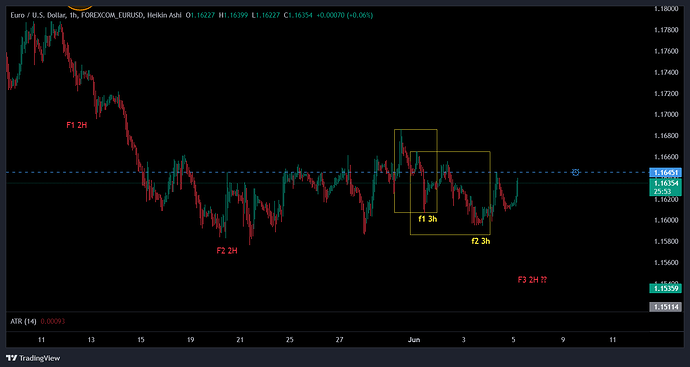The image size is (690, 367).
Task: Open the TradingView logo link
Action: pyautogui.click(x=33, y=358)
